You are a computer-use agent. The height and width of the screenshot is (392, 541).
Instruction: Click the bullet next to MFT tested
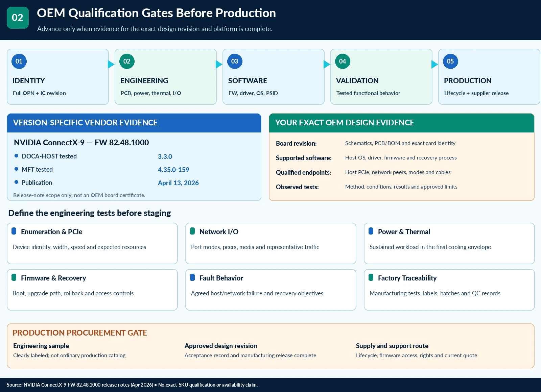[x=16, y=169]
